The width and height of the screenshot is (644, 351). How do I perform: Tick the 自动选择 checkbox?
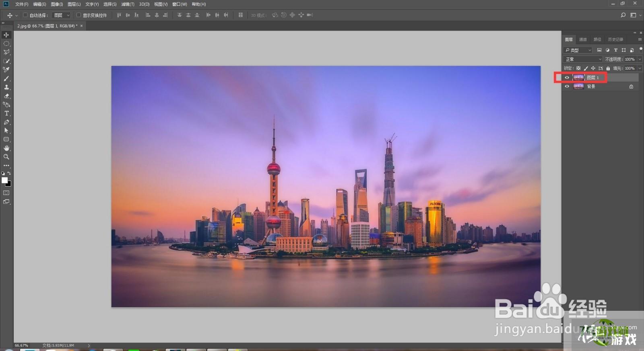click(x=25, y=15)
